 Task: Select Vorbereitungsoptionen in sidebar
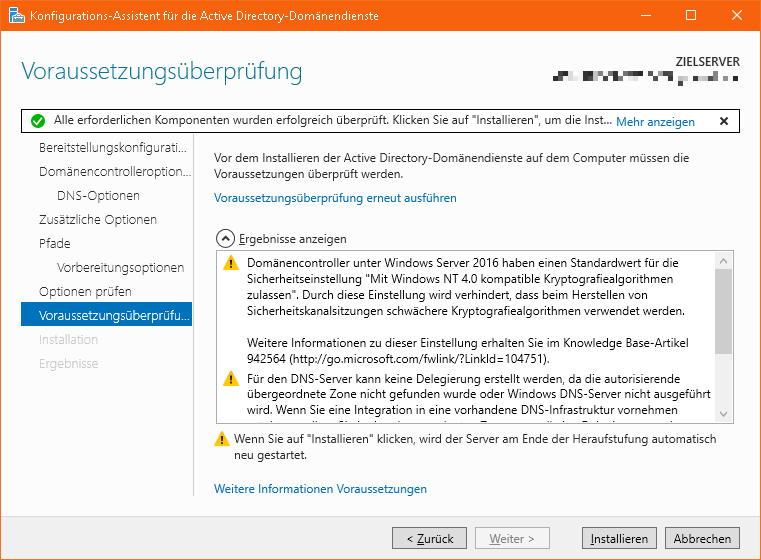120,268
